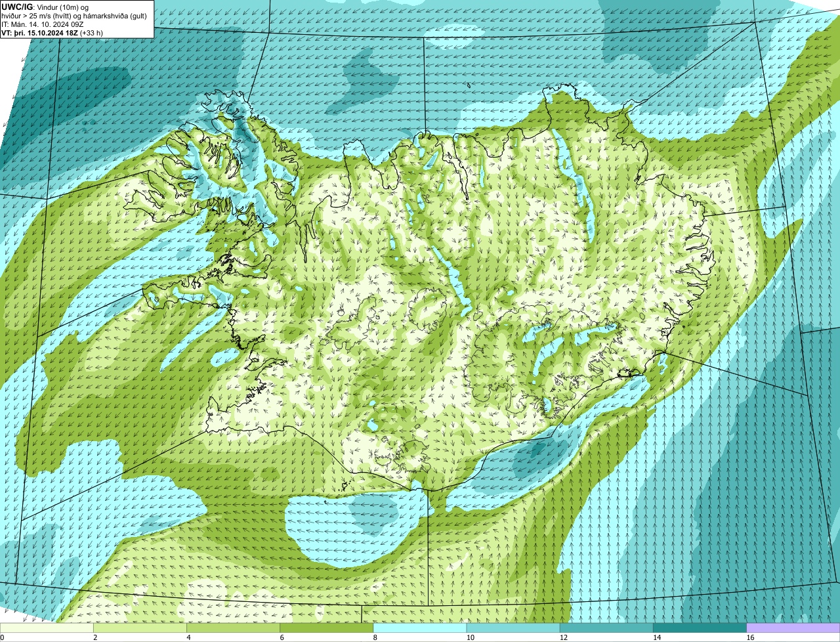Screen dimensions: 840x642
Task: Click the title line 'UWC/IG: Vindur (10m) og'
Action: (x=45, y=7)
